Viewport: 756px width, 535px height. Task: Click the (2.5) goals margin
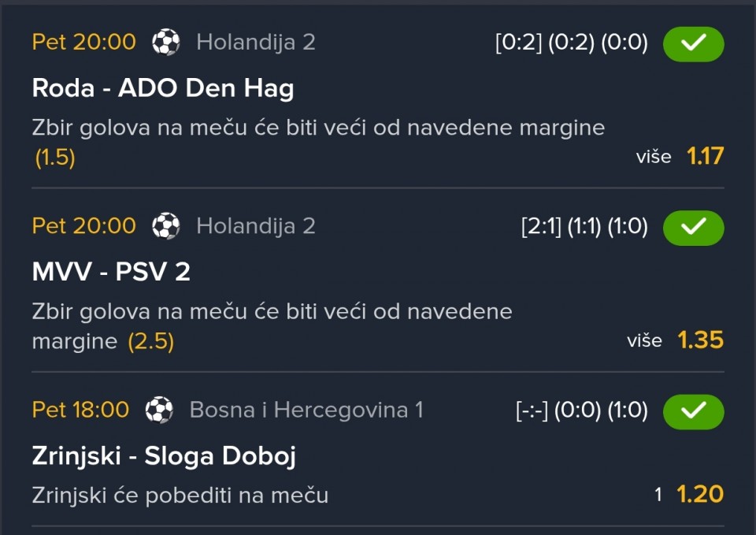coord(150,342)
